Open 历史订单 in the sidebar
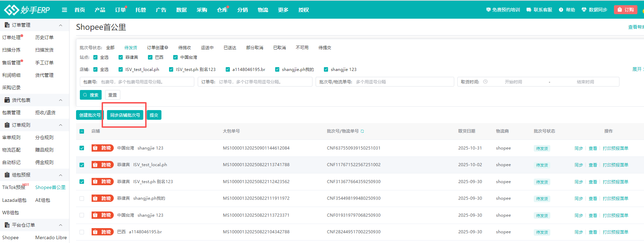Viewport: 644px width, 243px height. [44, 37]
